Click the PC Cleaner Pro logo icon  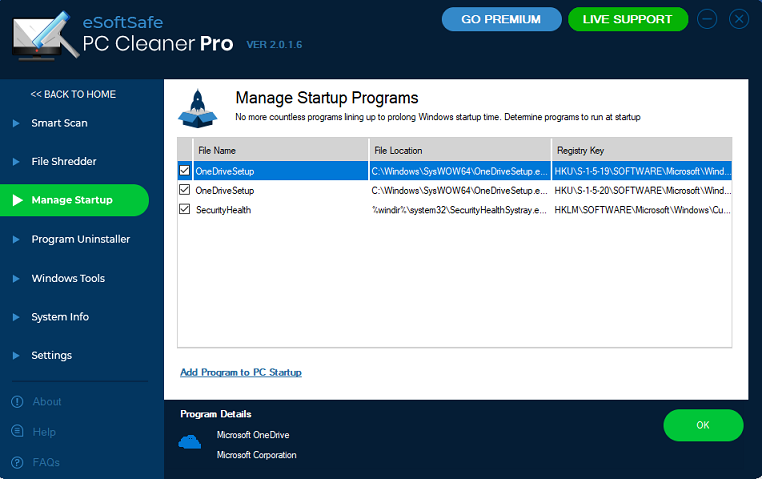[x=45, y=36]
